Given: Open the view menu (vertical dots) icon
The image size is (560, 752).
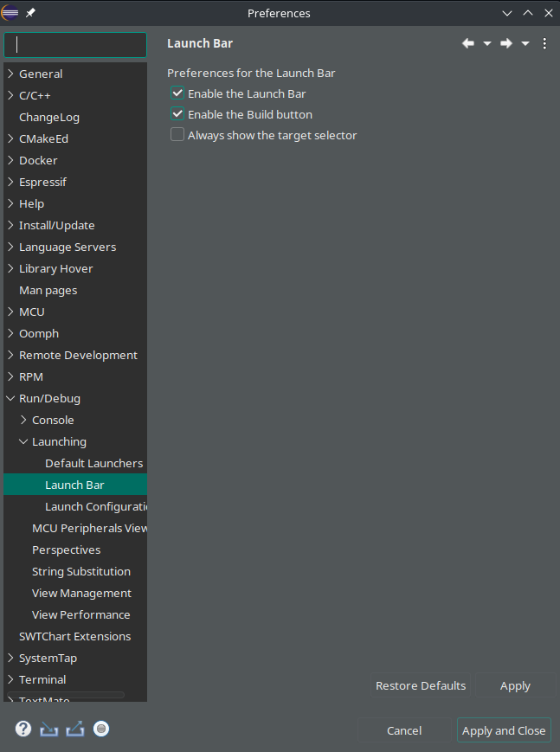Looking at the screenshot, I should point(544,42).
